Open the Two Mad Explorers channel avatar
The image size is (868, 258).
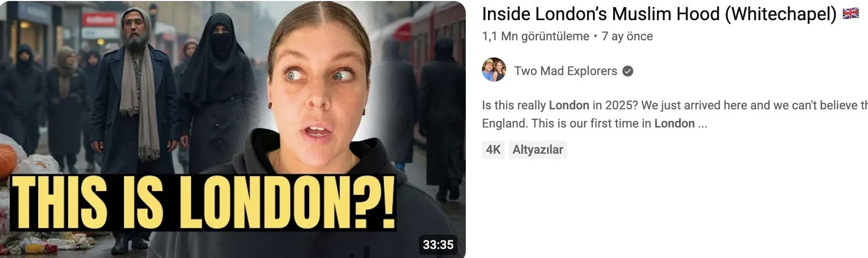(494, 70)
